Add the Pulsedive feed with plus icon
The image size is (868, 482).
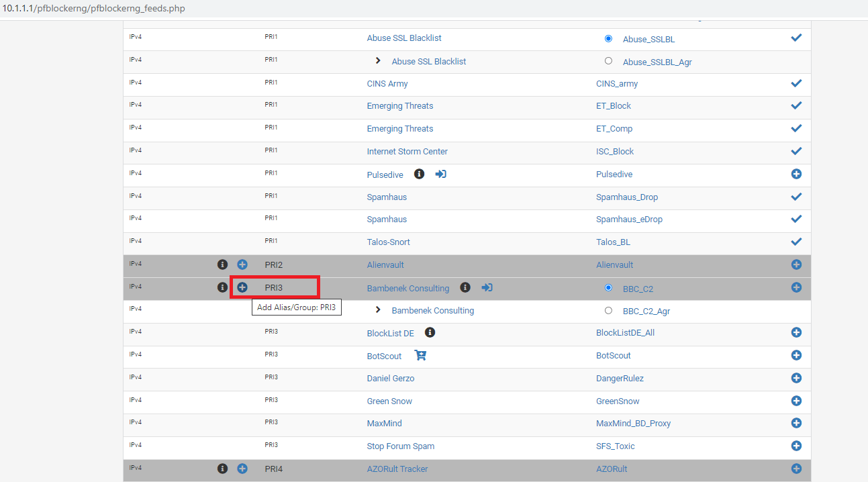(x=796, y=174)
